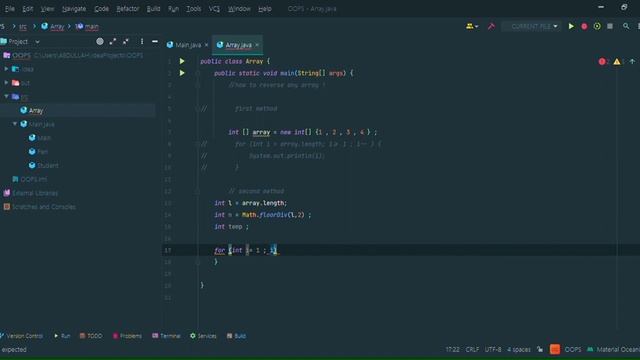Click the orange icon in status bar

pos(555,349)
